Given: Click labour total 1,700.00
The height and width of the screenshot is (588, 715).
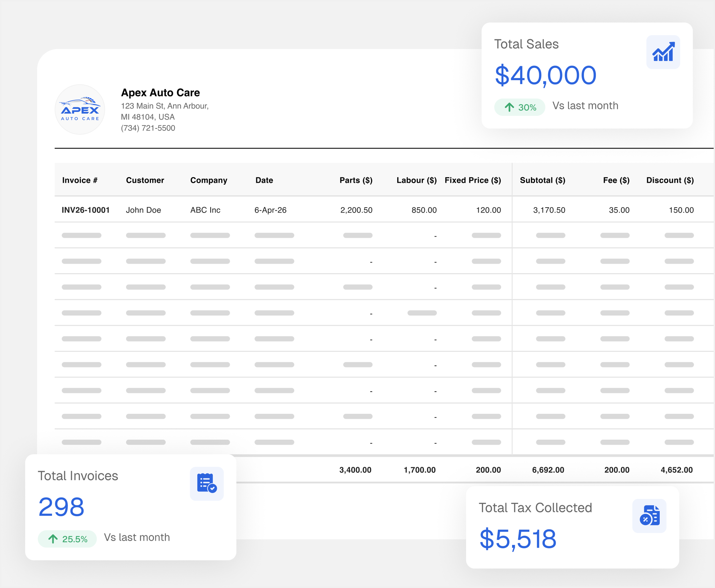Looking at the screenshot, I should [x=420, y=470].
